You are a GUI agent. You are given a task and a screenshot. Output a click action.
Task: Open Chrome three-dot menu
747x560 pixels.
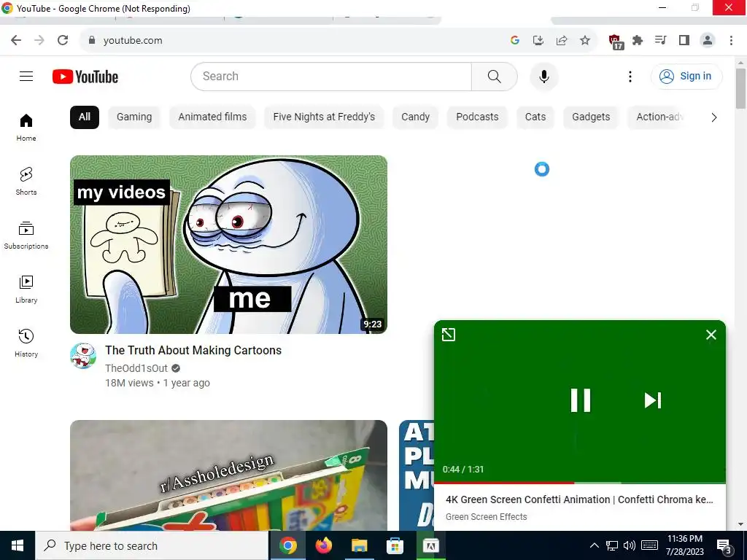coord(731,41)
